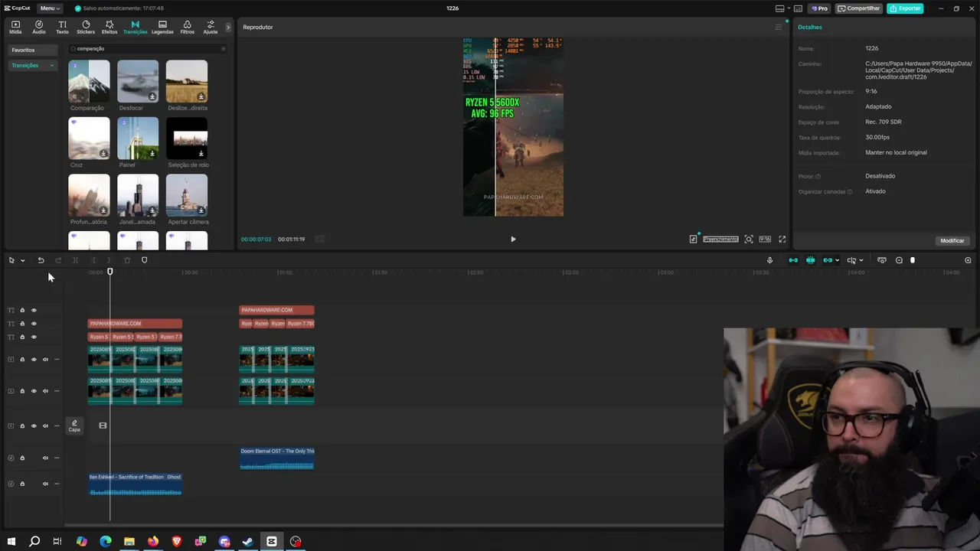Click the Capa cover button
Image resolution: width=980 pixels, height=551 pixels.
(74, 425)
